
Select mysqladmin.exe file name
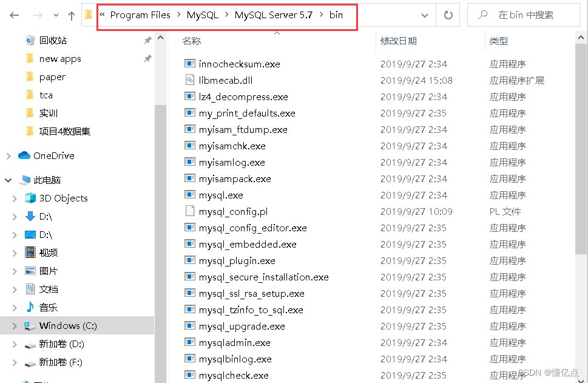(234, 342)
